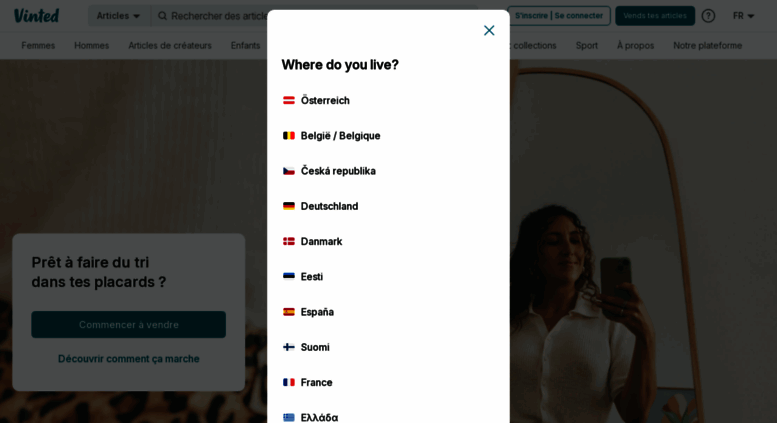The image size is (777, 423).
Task: Open the help question mark icon
Action: [708, 16]
